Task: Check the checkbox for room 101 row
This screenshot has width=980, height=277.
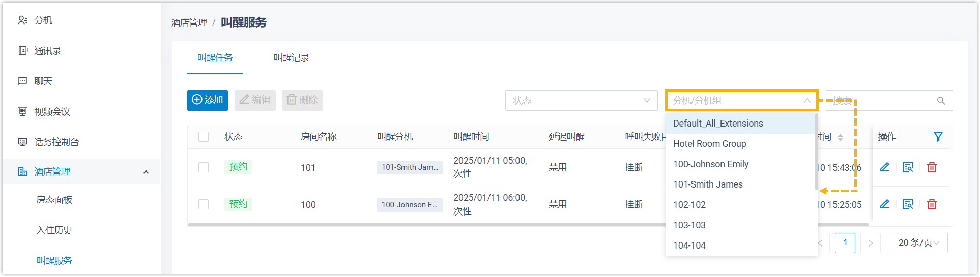Action: (x=204, y=167)
